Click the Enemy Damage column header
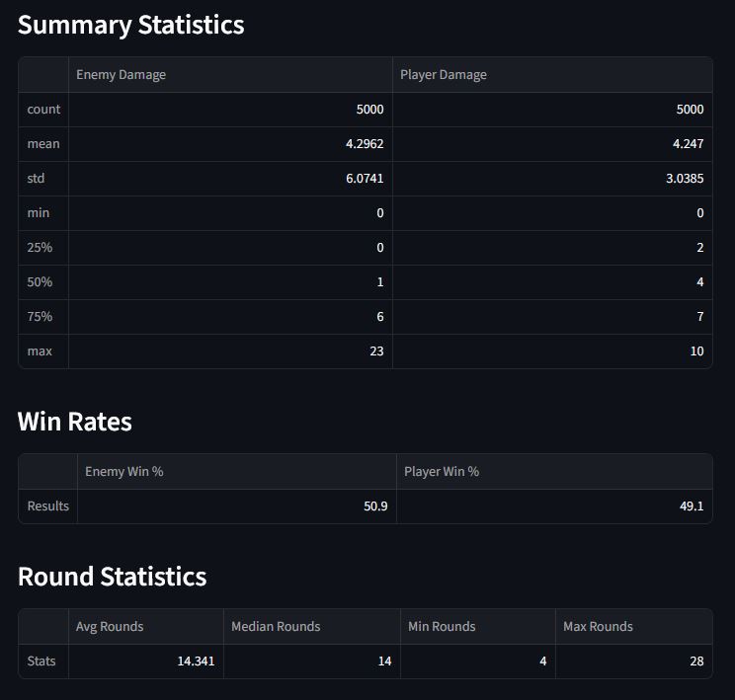This screenshot has width=735, height=700. (122, 75)
